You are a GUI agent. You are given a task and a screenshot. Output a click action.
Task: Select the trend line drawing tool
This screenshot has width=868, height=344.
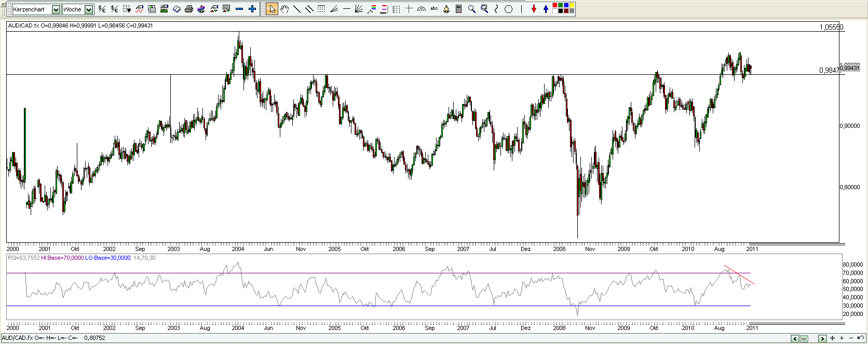pos(297,9)
